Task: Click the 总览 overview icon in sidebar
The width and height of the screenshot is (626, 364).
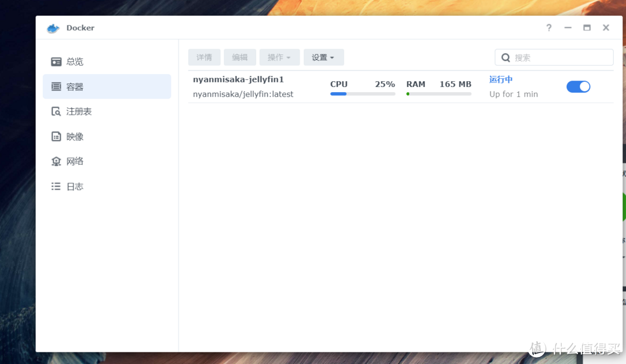Action: point(56,61)
